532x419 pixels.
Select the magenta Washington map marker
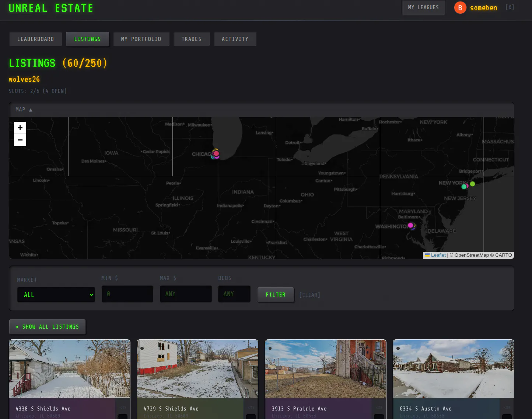[x=410, y=225]
